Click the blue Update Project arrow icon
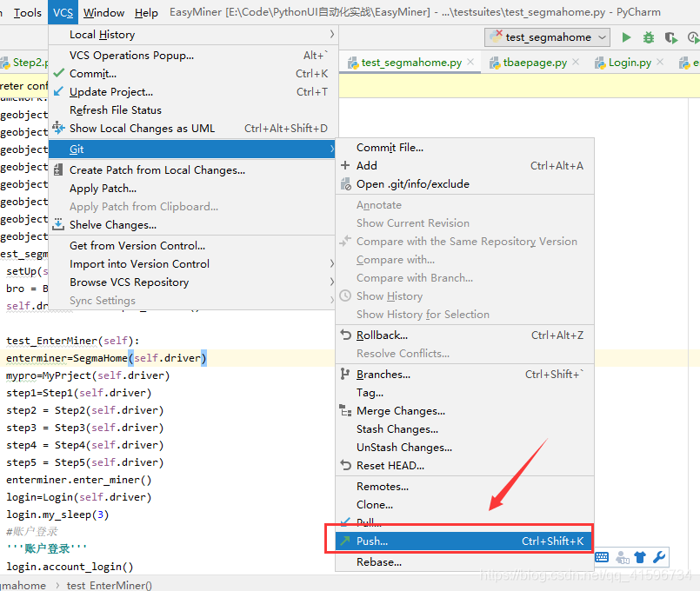The image size is (700, 591). click(58, 91)
